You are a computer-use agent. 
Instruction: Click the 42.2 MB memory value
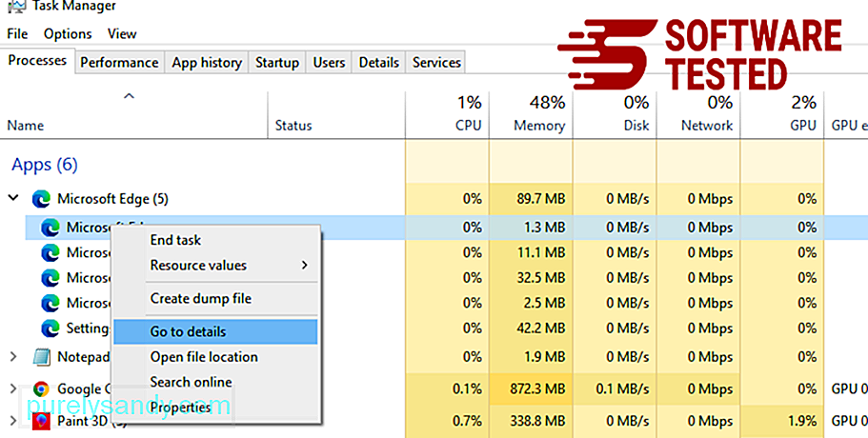click(x=541, y=328)
